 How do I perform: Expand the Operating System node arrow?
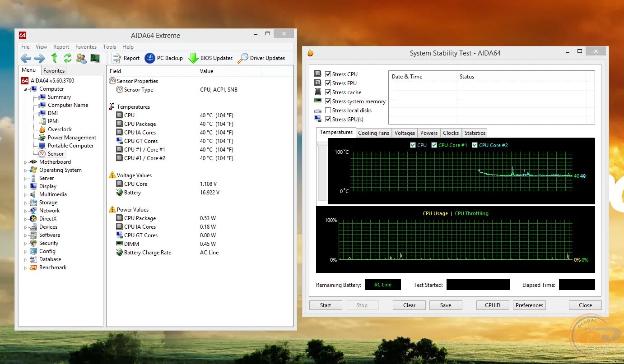[25, 170]
